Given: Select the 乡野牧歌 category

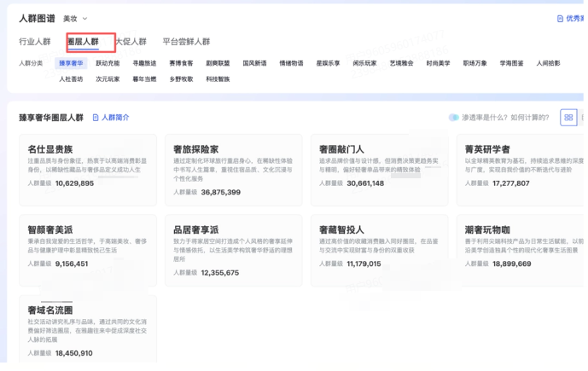Looking at the screenshot, I should [x=181, y=79].
